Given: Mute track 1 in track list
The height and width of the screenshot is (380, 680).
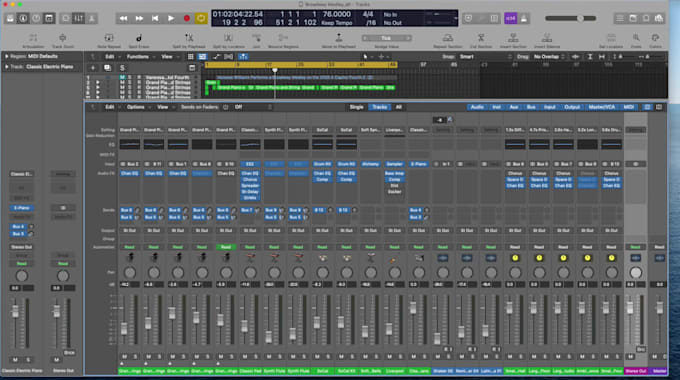Looking at the screenshot, I should (x=122, y=77).
